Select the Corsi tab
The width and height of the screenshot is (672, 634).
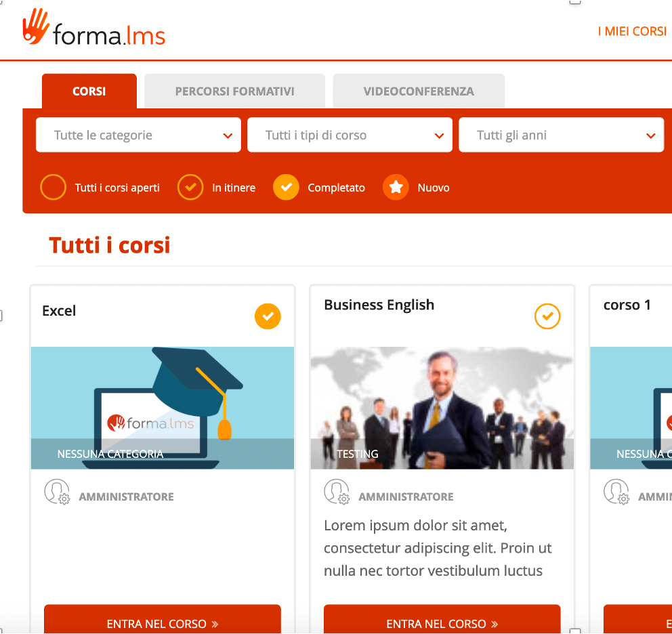pos(89,91)
